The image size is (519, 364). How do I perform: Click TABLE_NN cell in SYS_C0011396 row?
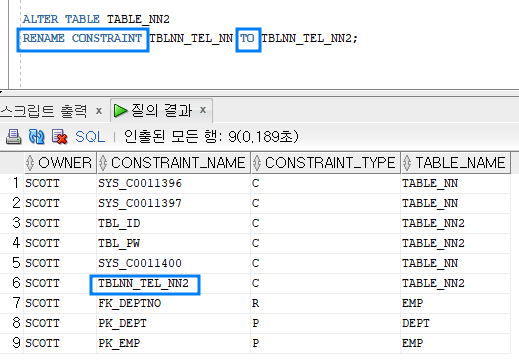(x=456, y=183)
